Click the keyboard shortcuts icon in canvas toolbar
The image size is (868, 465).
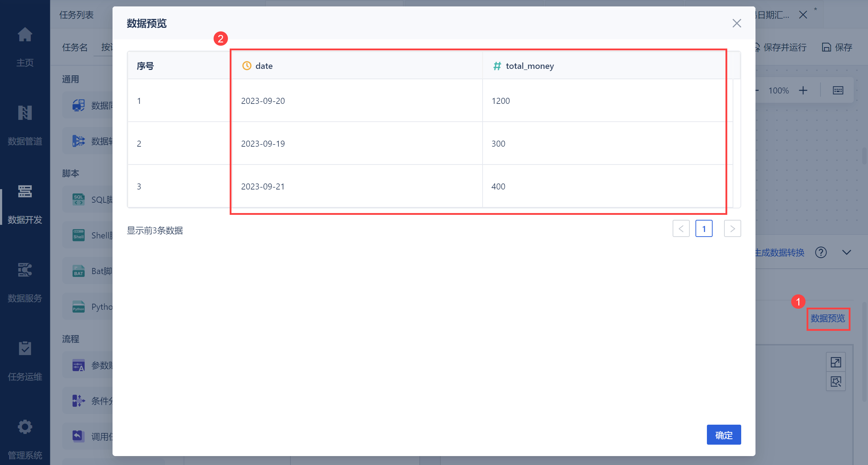click(x=838, y=90)
